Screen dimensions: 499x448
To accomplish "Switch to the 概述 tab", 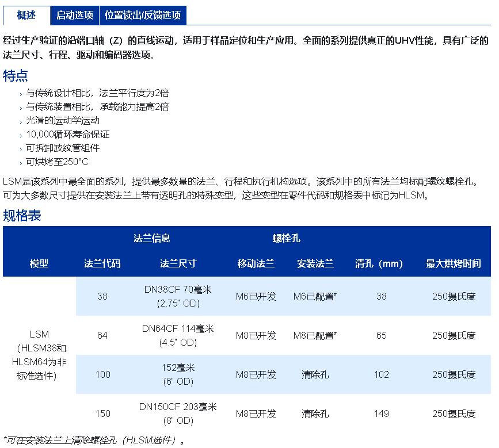I will [26, 15].
